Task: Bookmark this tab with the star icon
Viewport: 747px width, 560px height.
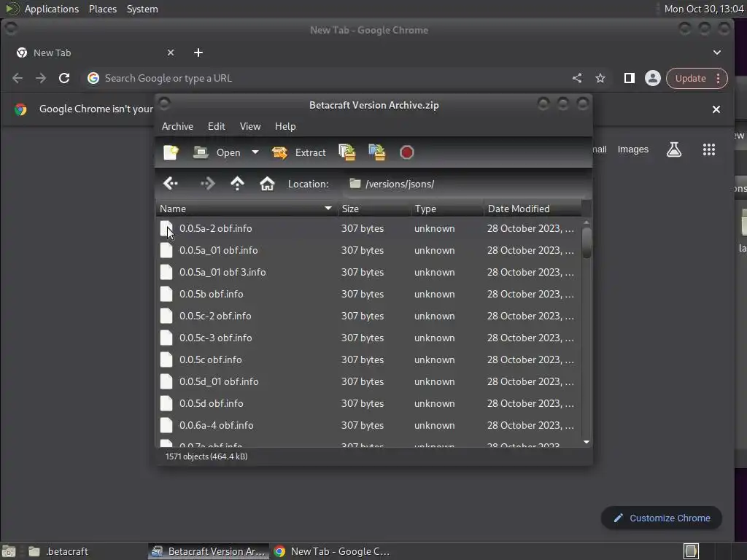Action: click(600, 78)
